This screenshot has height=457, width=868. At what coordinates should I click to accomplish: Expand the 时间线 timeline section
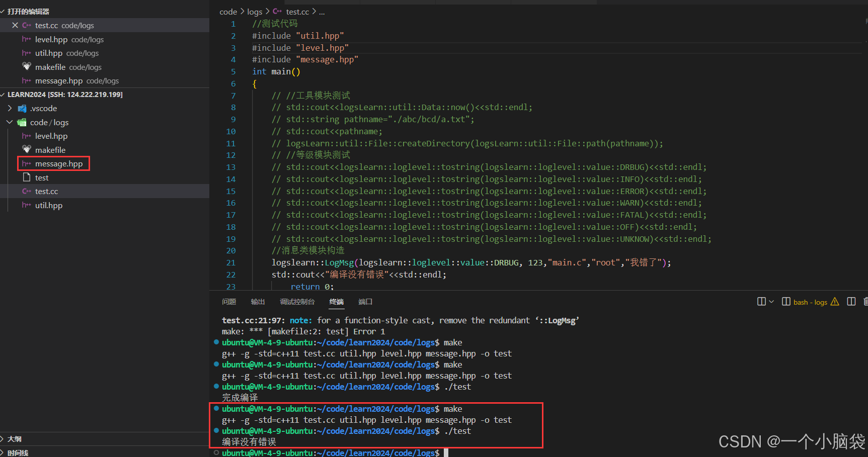[3, 452]
